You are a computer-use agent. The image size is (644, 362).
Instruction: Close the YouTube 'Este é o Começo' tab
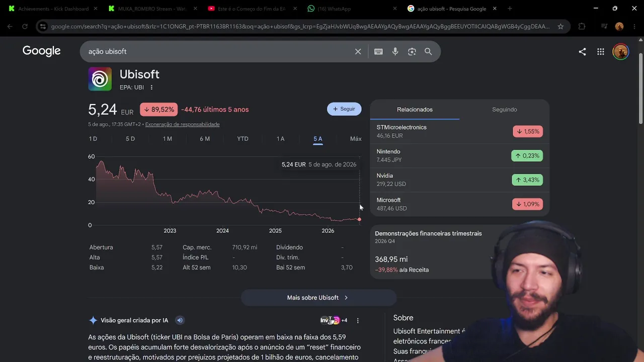click(x=295, y=9)
